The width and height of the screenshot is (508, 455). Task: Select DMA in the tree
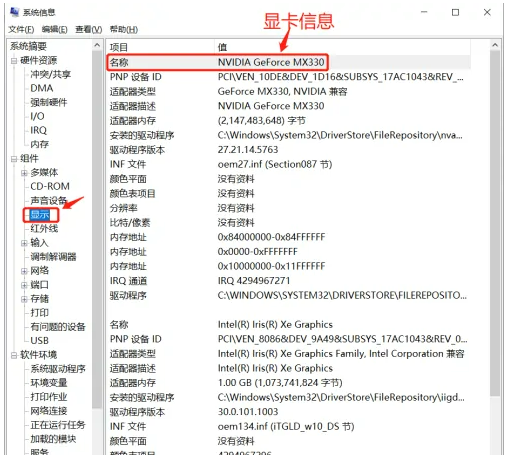42,88
